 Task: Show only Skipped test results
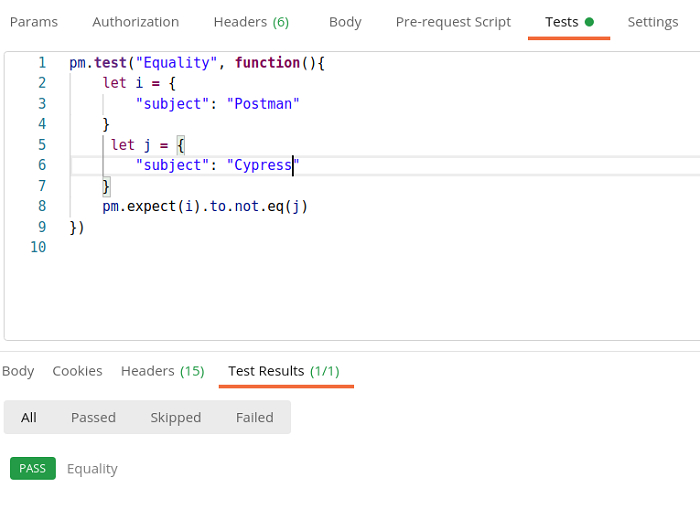click(175, 418)
